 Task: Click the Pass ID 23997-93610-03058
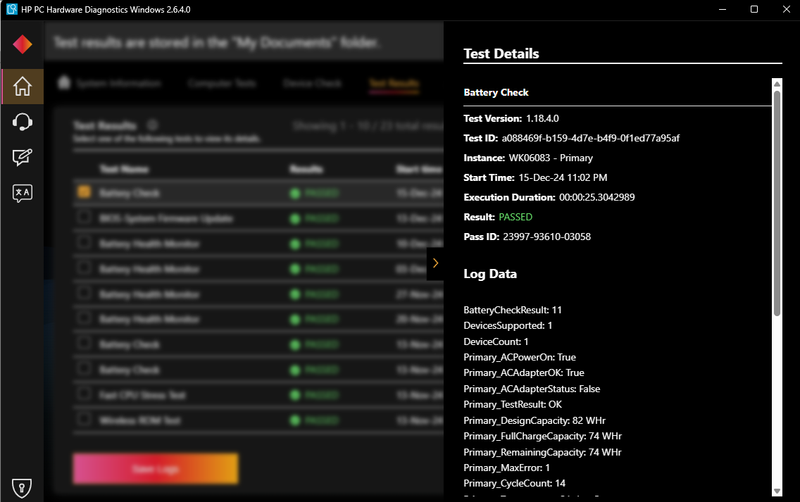click(x=546, y=237)
